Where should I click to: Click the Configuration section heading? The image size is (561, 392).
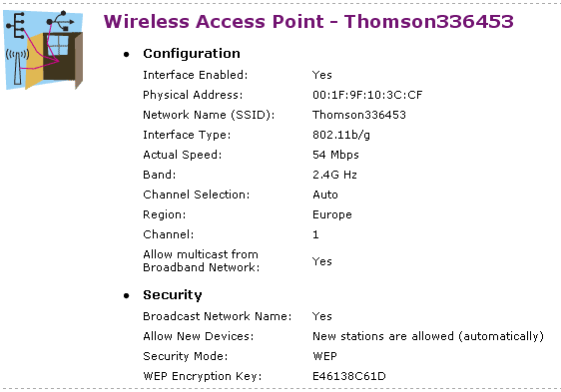tap(192, 54)
